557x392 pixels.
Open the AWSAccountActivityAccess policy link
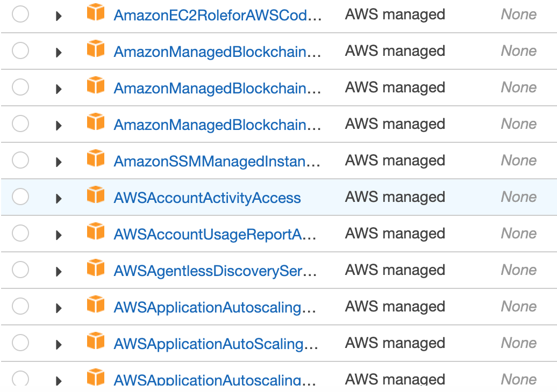pos(207,198)
